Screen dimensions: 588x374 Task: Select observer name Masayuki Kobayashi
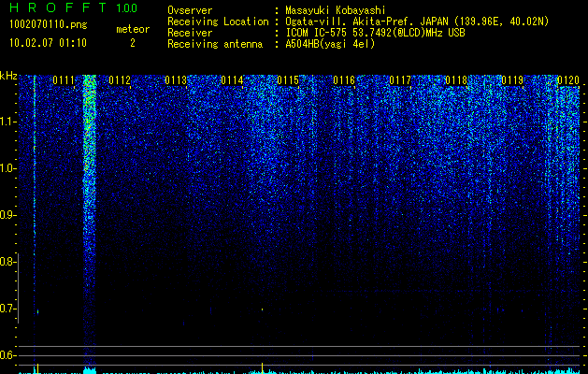[x=336, y=10]
